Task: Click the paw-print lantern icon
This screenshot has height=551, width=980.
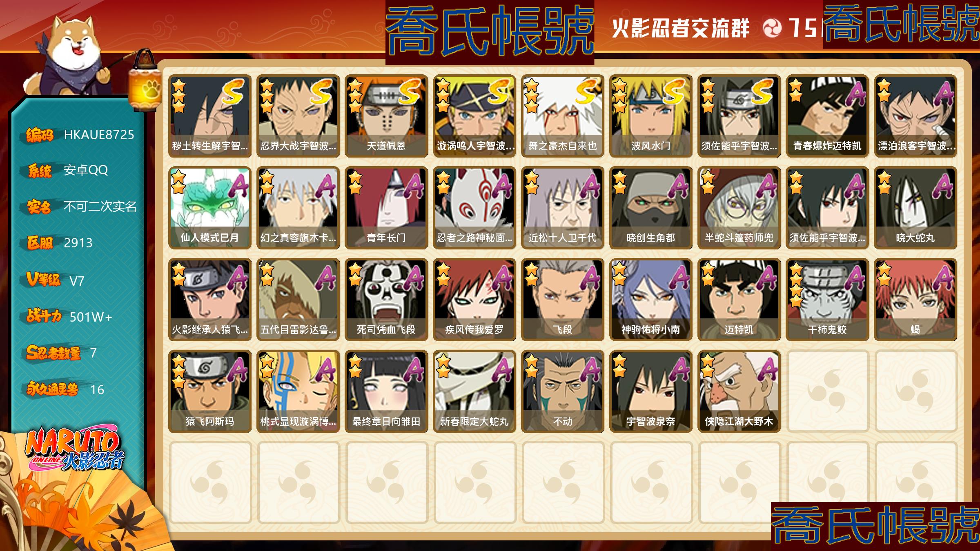Action: (143, 81)
